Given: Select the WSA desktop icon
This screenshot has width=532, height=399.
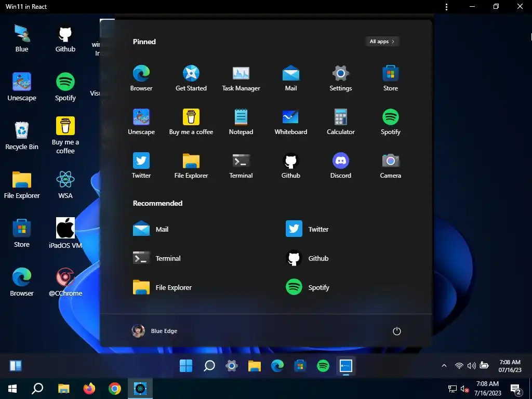Looking at the screenshot, I should tap(65, 185).
